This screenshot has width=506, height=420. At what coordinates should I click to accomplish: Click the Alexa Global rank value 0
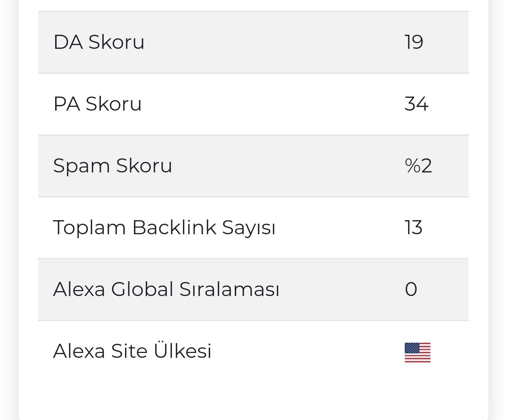coord(411,289)
